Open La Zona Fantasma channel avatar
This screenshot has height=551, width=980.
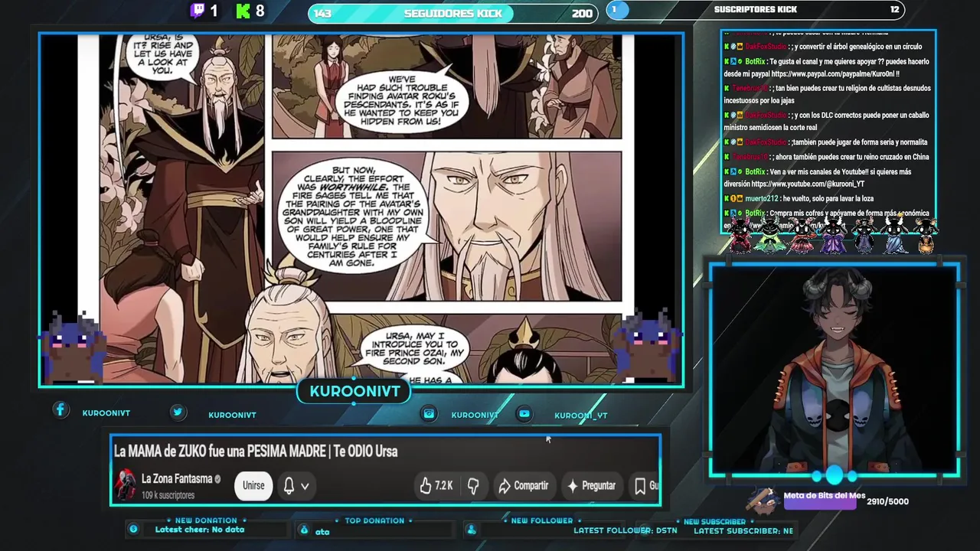tap(125, 485)
